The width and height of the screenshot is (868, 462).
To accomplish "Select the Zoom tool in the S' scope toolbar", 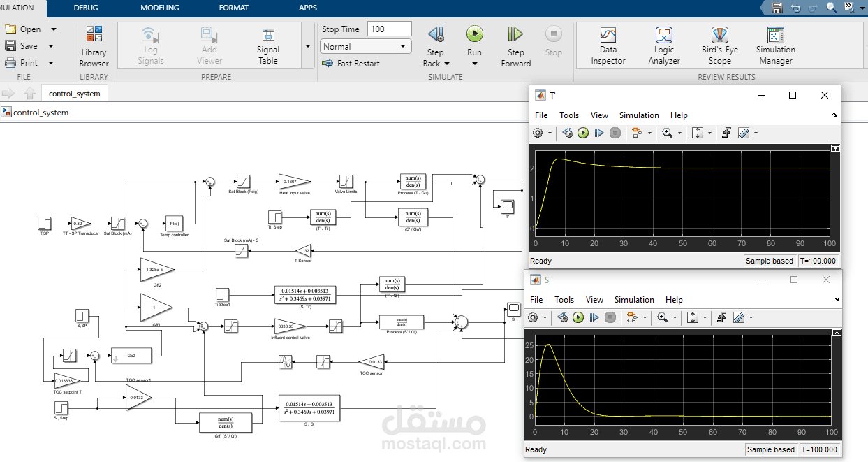I will tap(663, 317).
